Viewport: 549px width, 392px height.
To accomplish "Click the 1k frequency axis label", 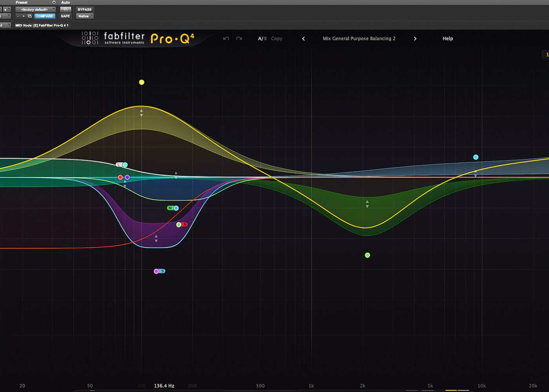I will pos(311,386).
